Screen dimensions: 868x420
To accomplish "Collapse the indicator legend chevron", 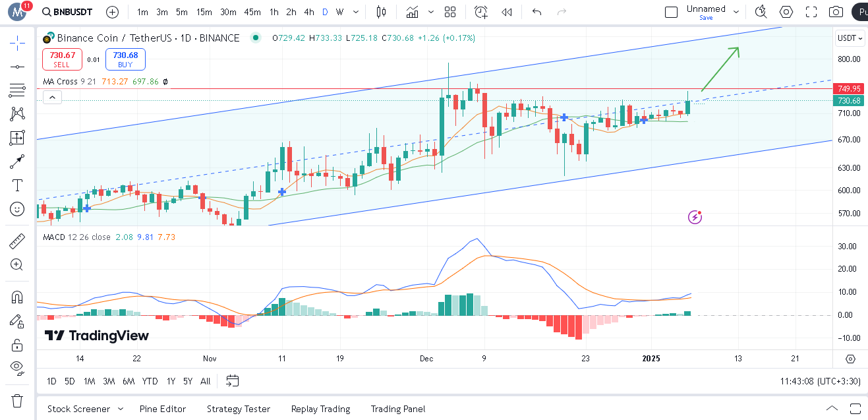I will click(x=52, y=98).
